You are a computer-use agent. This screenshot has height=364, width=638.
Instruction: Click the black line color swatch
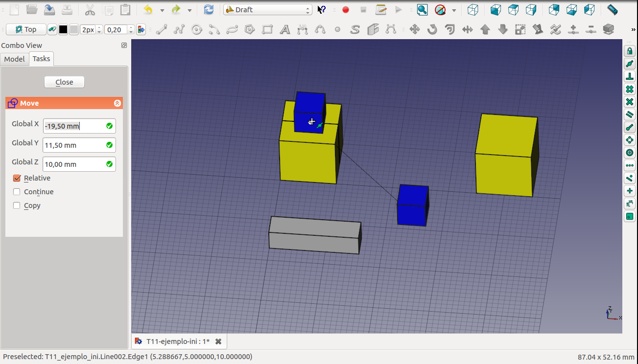click(x=63, y=30)
